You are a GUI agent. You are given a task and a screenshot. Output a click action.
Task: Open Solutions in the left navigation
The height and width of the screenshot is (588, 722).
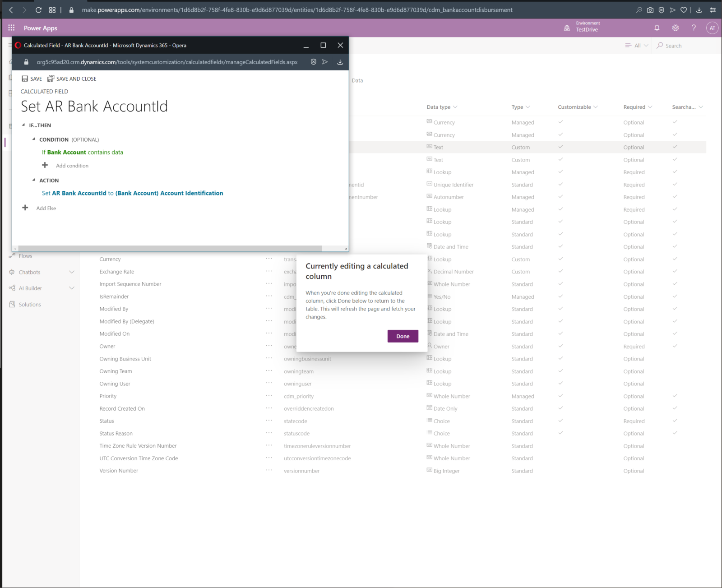tap(30, 305)
